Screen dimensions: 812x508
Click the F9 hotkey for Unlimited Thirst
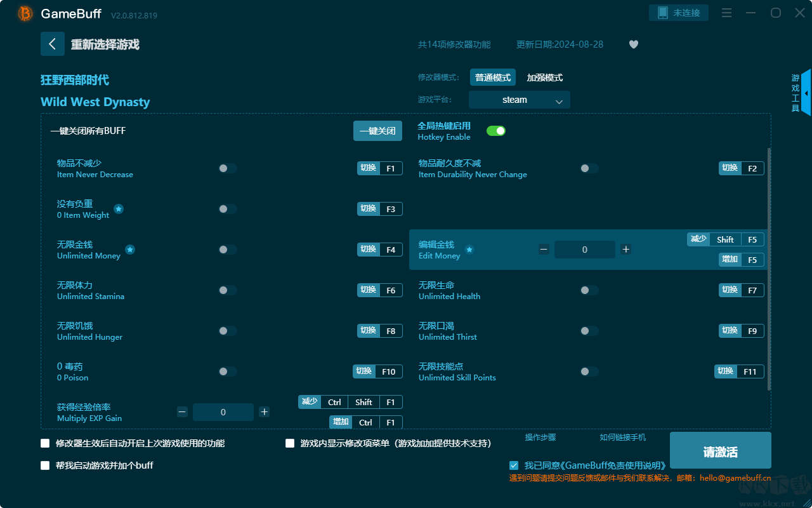click(x=742, y=331)
